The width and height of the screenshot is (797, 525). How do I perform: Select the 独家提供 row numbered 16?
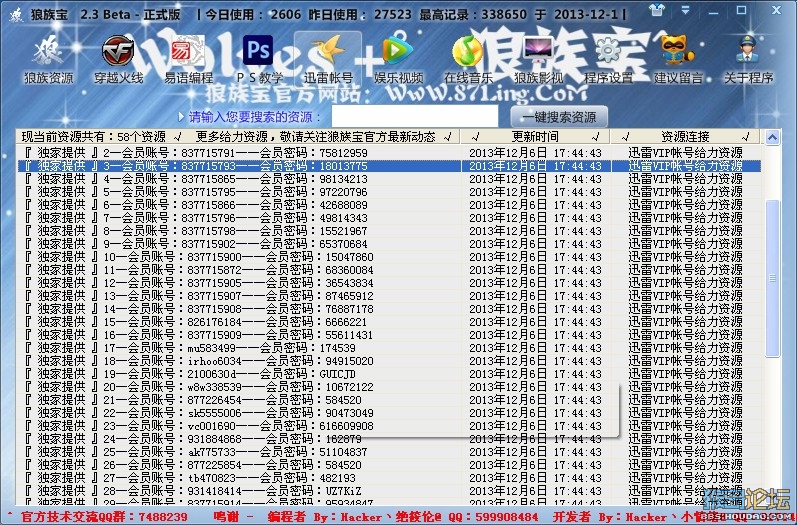click(x=389, y=335)
